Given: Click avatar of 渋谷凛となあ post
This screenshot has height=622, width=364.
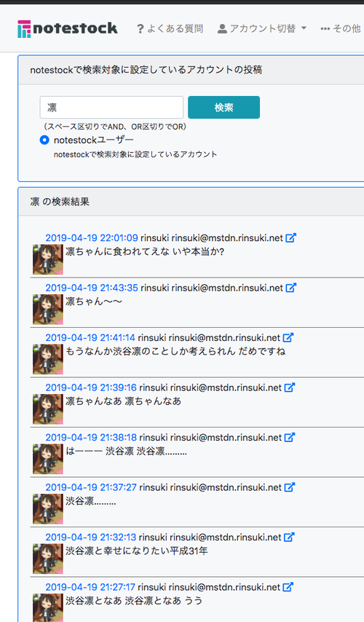Looking at the screenshot, I should coord(47,607).
